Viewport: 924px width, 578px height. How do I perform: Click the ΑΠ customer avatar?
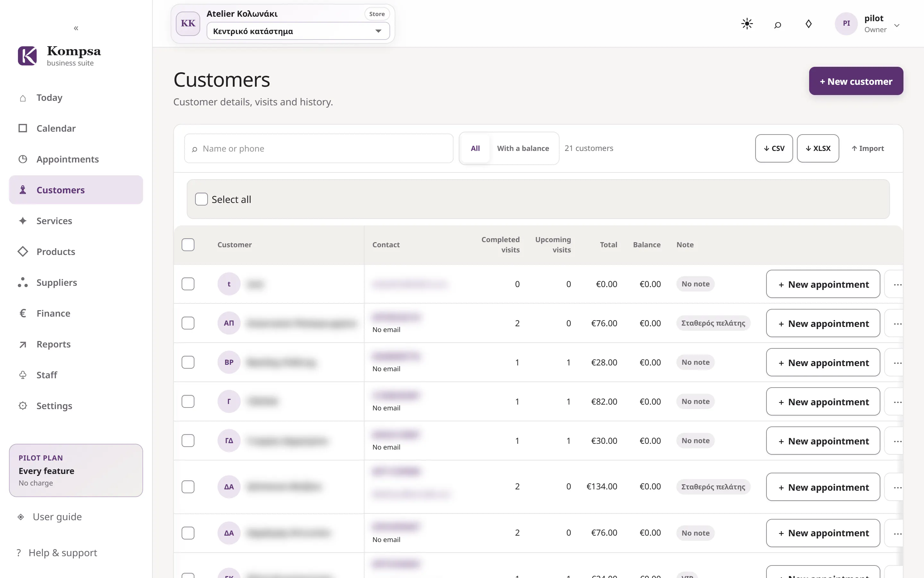click(229, 323)
